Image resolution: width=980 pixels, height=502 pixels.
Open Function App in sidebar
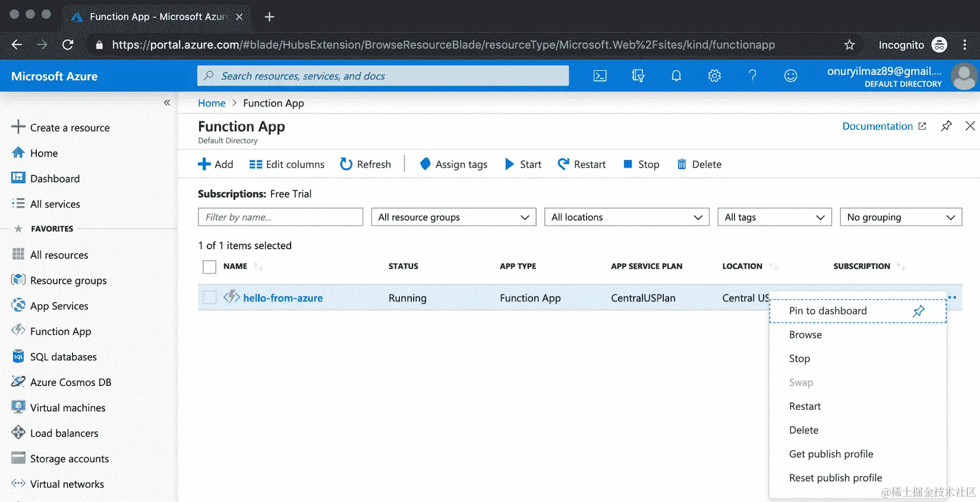[x=52, y=331]
